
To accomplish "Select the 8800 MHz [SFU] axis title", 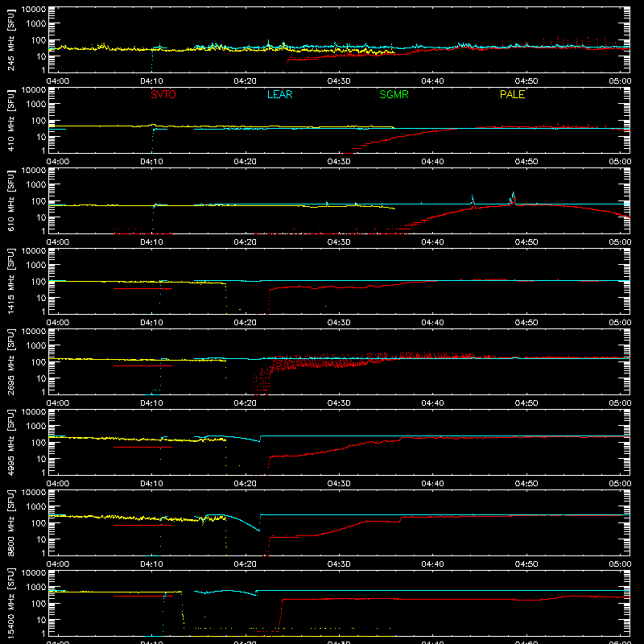I will tap(10, 523).
